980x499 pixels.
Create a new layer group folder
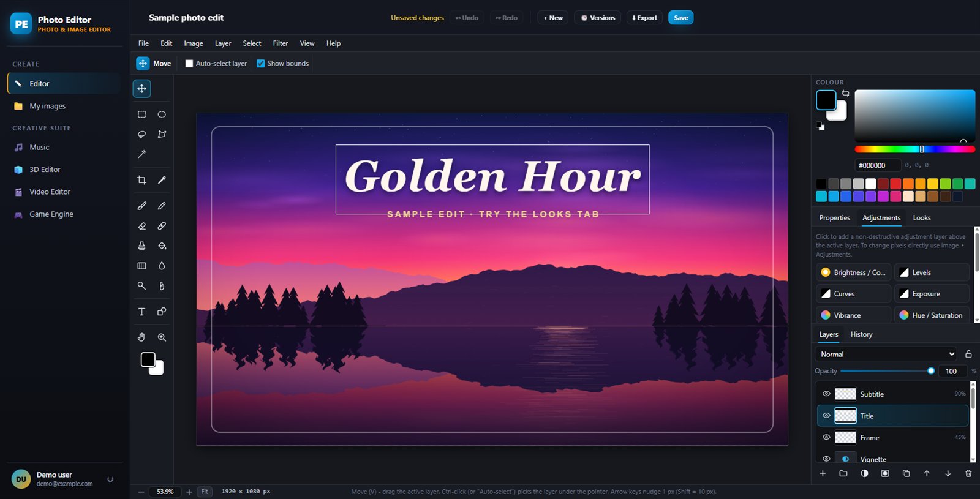coord(843,473)
